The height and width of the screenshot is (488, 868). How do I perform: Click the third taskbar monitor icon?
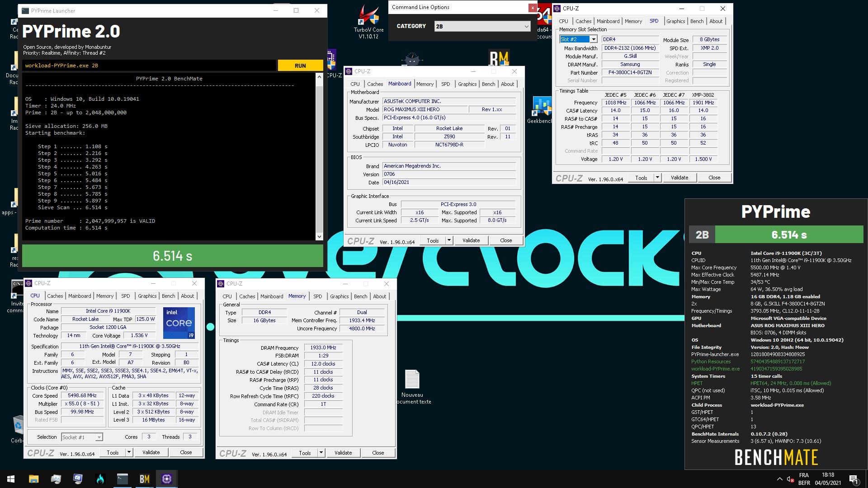click(78, 479)
